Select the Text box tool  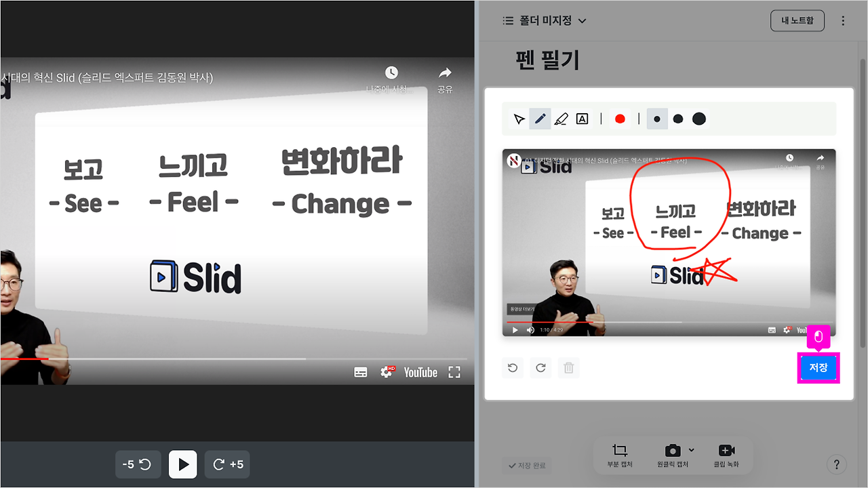pos(582,119)
